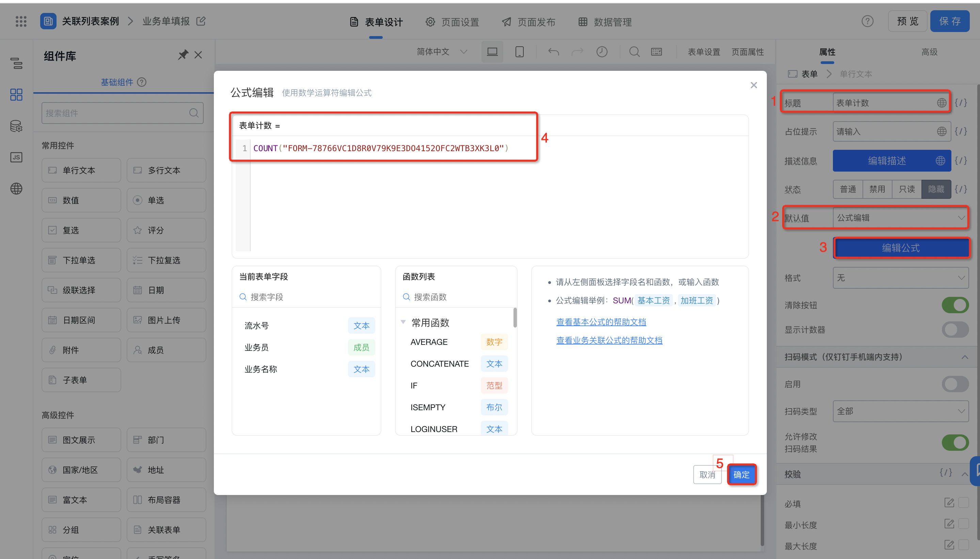Switch to the 表单设计 tab

pos(376,22)
